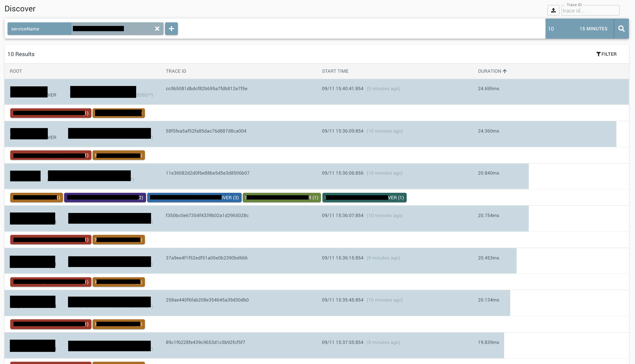This screenshot has height=364, width=635.
Task: Toggle the Duration sort arrow
Action: click(x=505, y=71)
